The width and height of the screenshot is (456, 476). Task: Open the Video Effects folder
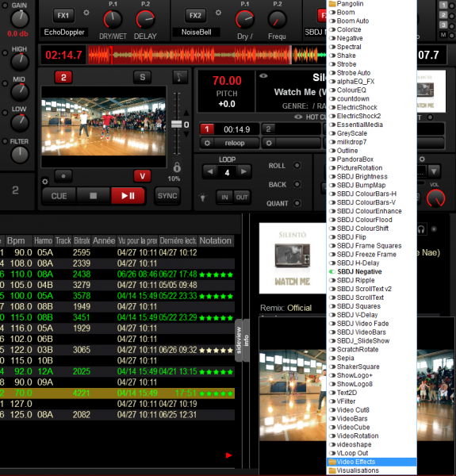click(372, 462)
